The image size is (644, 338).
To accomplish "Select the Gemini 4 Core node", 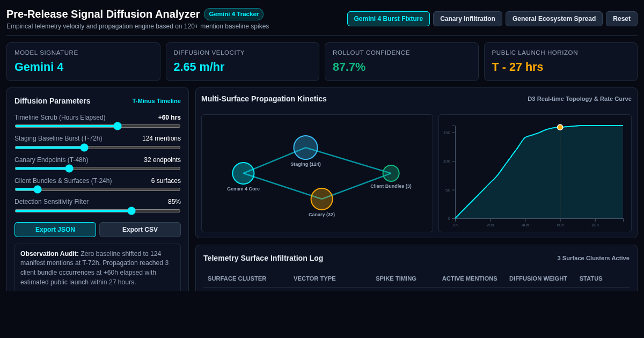I will click(x=243, y=173).
